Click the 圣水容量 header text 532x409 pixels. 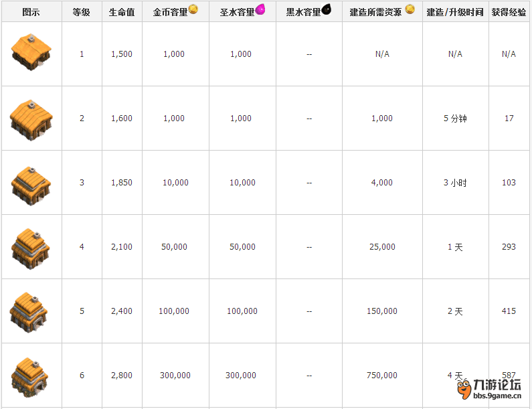[x=237, y=12]
